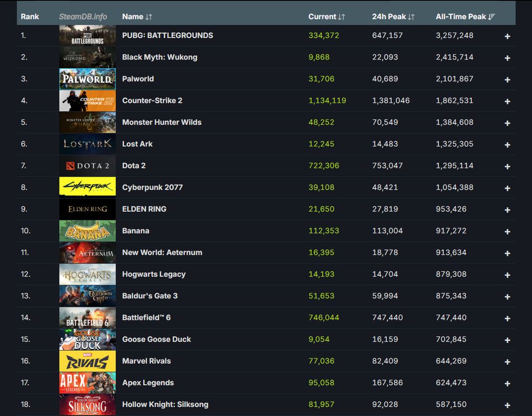Click the red Silksong thumbnail

[x=88, y=404]
